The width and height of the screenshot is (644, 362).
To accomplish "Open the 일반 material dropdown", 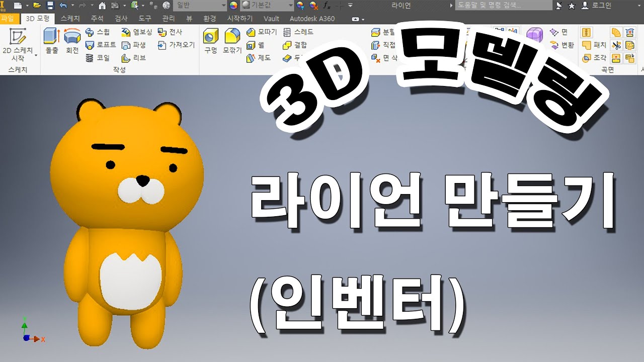I will [x=200, y=6].
